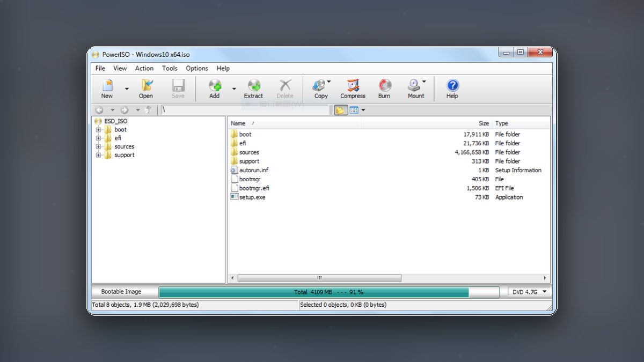Viewport: 644px width, 362px height.
Task: Toggle the folders pane button
Action: pos(340,110)
